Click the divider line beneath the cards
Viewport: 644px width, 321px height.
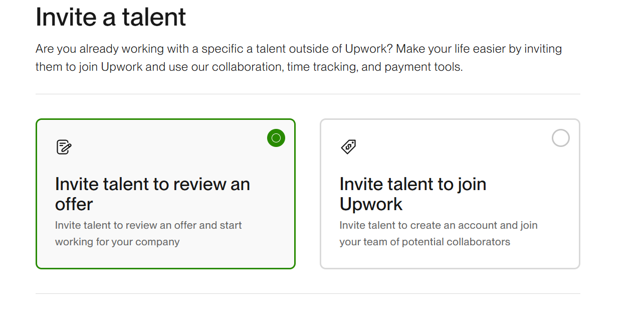click(308, 293)
